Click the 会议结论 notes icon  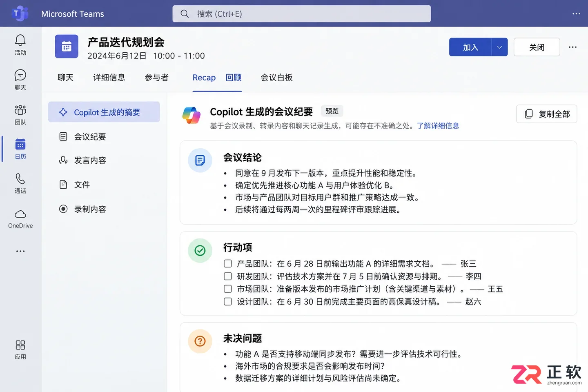click(x=200, y=160)
